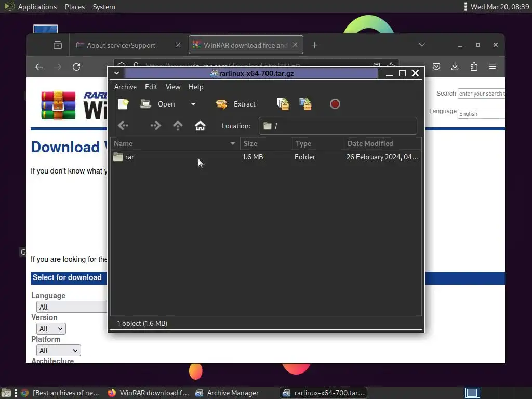Switch to the About service/Support tab
Screen dimensions: 532x399
121,45
